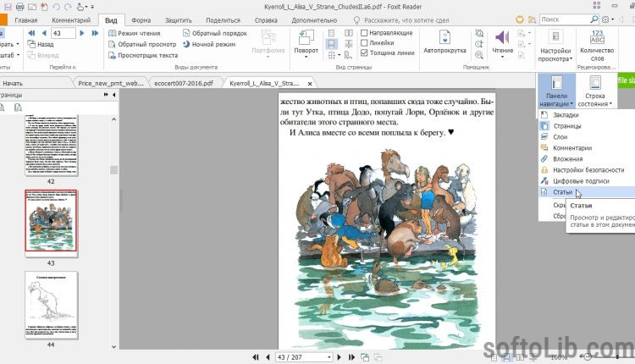This screenshot has width=635, height=364.
Task: Open the Начать document tab
Action: point(13,83)
